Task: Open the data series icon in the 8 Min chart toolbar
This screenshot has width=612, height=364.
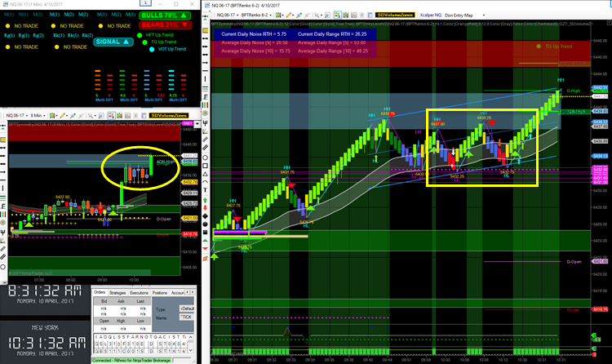Action: [x=119, y=116]
